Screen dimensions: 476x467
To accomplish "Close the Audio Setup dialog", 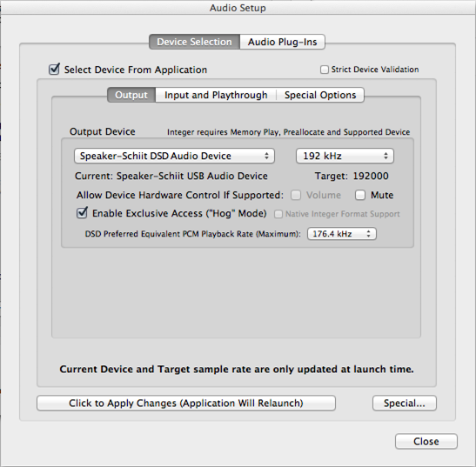I will [426, 441].
